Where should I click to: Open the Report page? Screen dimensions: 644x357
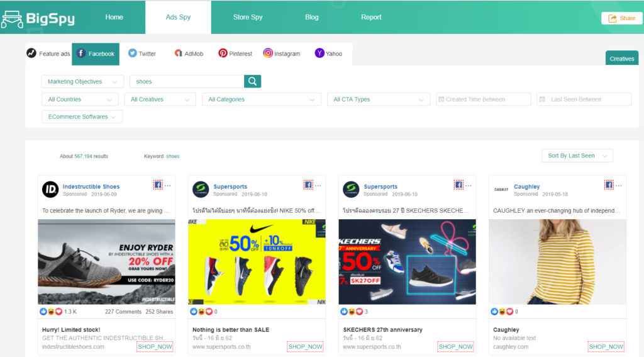coord(371,17)
